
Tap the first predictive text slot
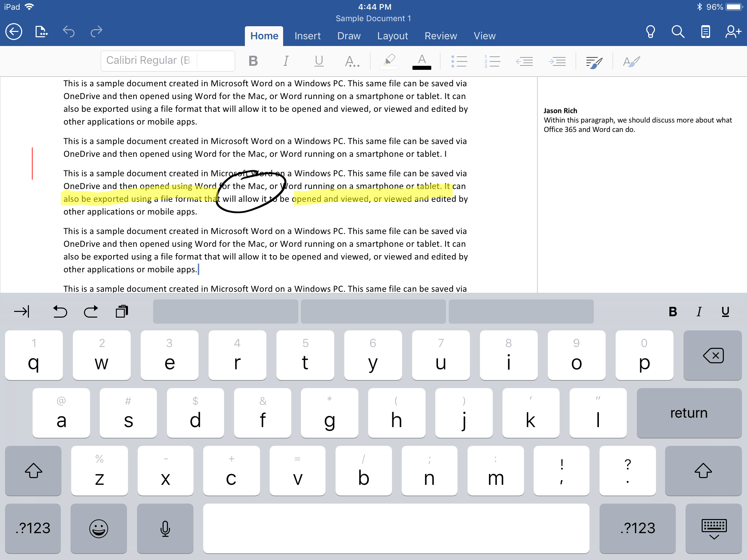tap(226, 311)
